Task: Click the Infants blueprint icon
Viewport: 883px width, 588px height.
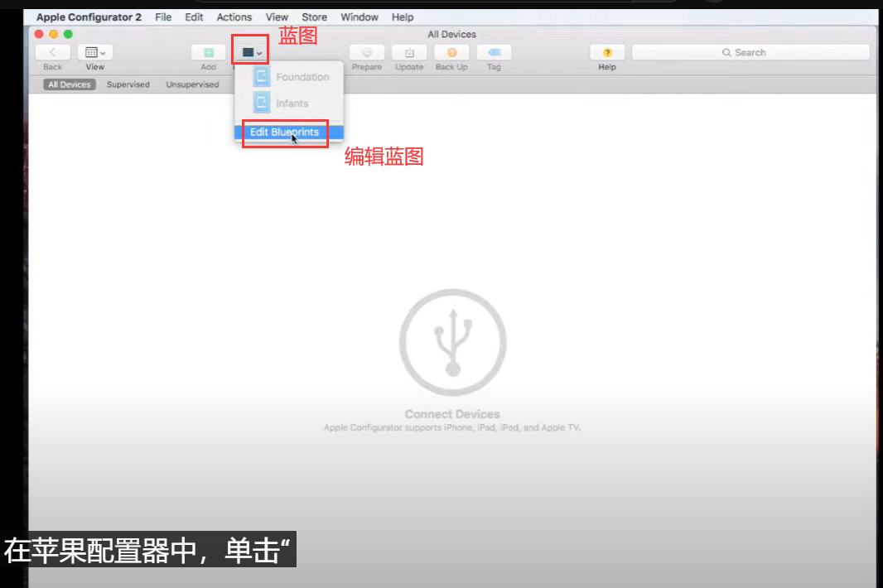Action: [x=261, y=103]
